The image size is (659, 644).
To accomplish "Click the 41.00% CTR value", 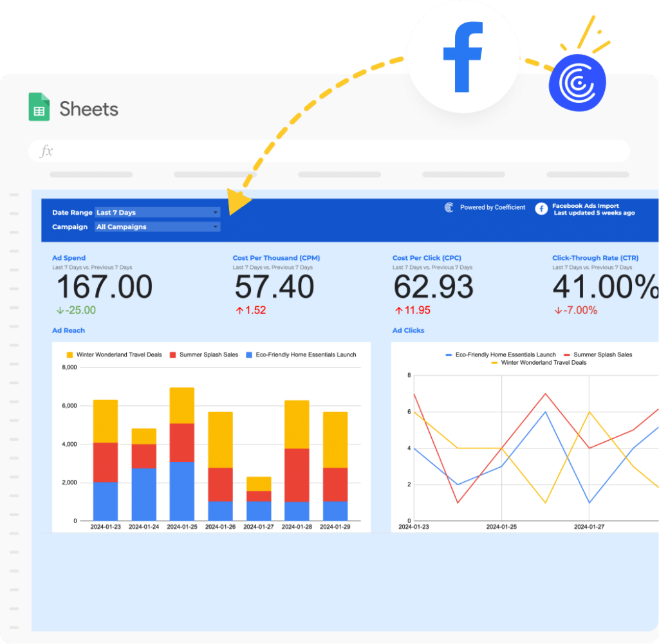I will pos(605,287).
